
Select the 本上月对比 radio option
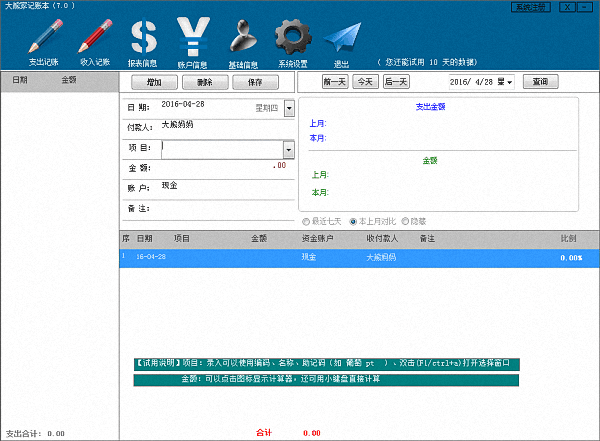[x=353, y=221]
